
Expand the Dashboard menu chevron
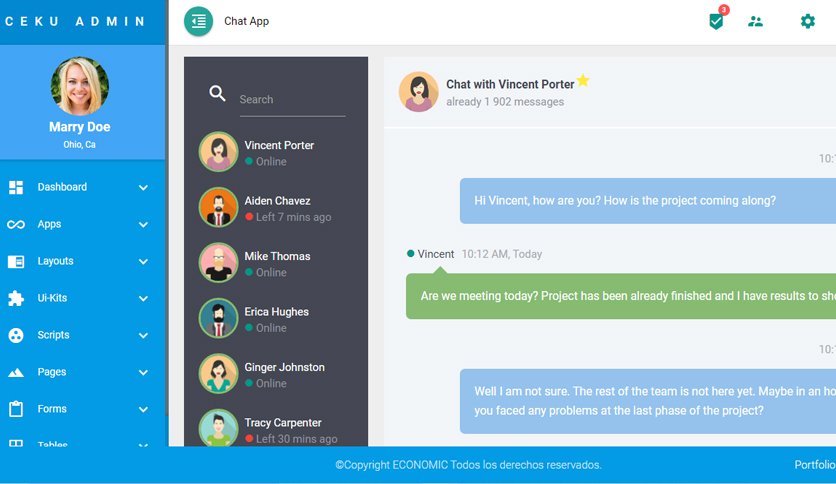pyautogui.click(x=143, y=188)
